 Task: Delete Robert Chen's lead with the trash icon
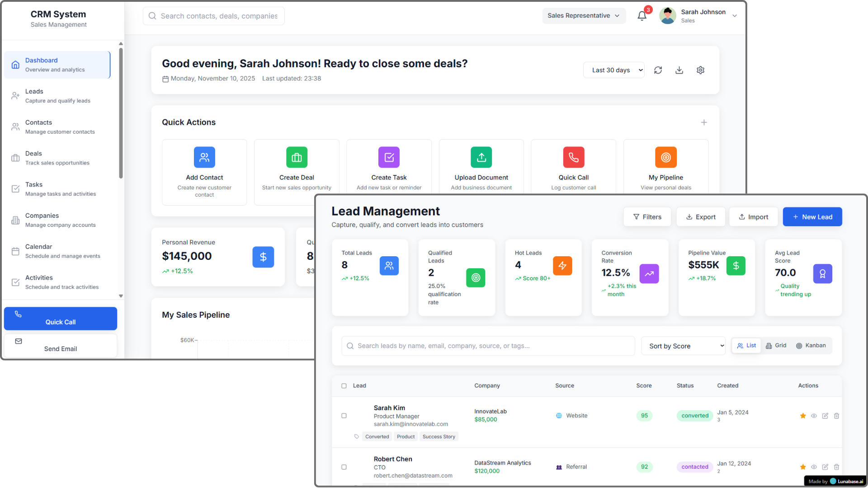tap(836, 467)
